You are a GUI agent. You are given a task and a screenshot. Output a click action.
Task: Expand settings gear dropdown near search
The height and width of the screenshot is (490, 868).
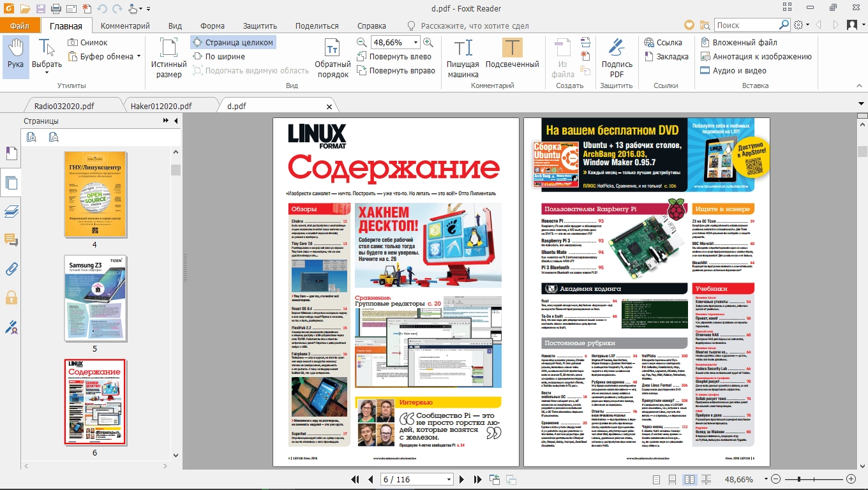pyautogui.click(x=808, y=25)
